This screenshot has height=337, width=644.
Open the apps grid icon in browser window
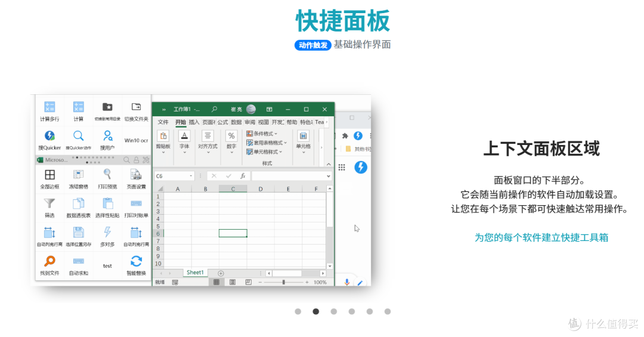point(342,167)
